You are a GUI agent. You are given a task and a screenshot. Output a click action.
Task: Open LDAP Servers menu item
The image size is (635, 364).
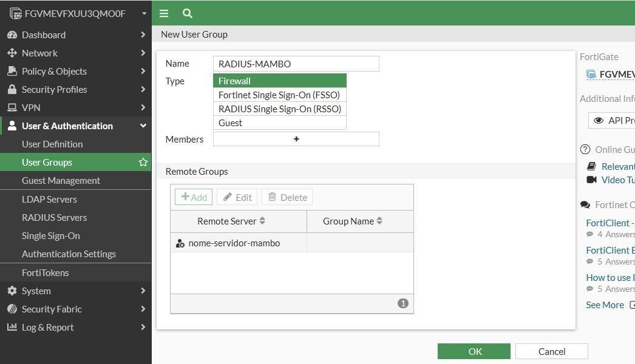tap(76, 199)
